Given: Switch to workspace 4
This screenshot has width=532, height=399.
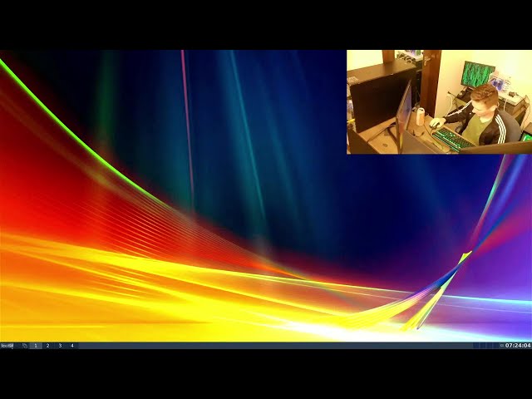Looking at the screenshot, I should tap(72, 346).
